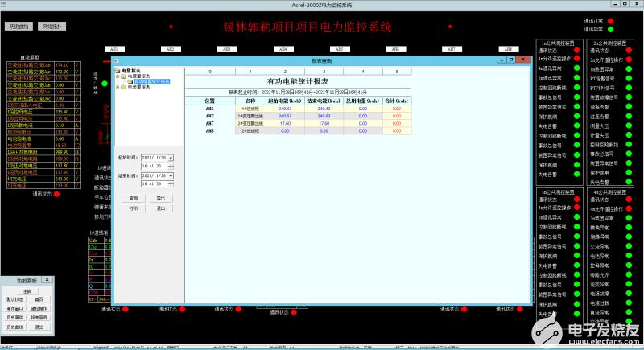
Task: Open 历史事件 from the 功能面板
Action: [15, 318]
